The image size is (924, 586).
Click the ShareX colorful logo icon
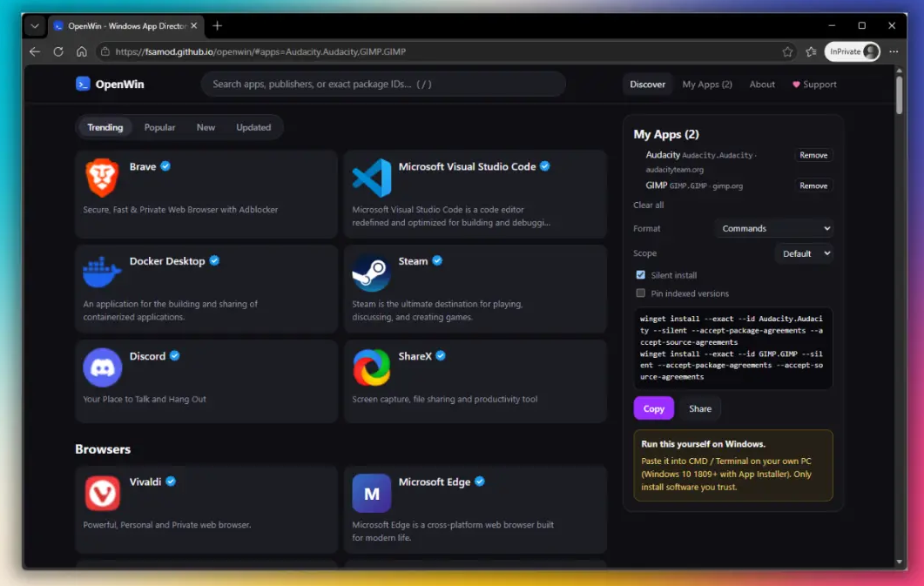click(371, 367)
